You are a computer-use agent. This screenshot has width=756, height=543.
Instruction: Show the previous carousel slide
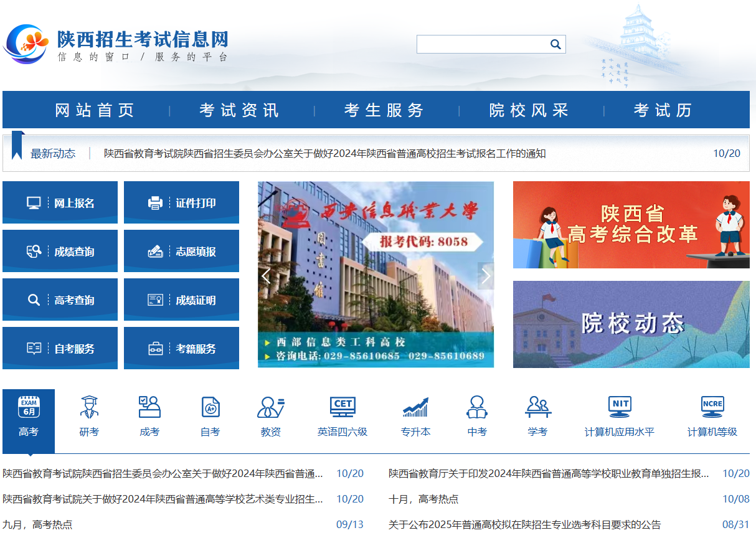[267, 276]
